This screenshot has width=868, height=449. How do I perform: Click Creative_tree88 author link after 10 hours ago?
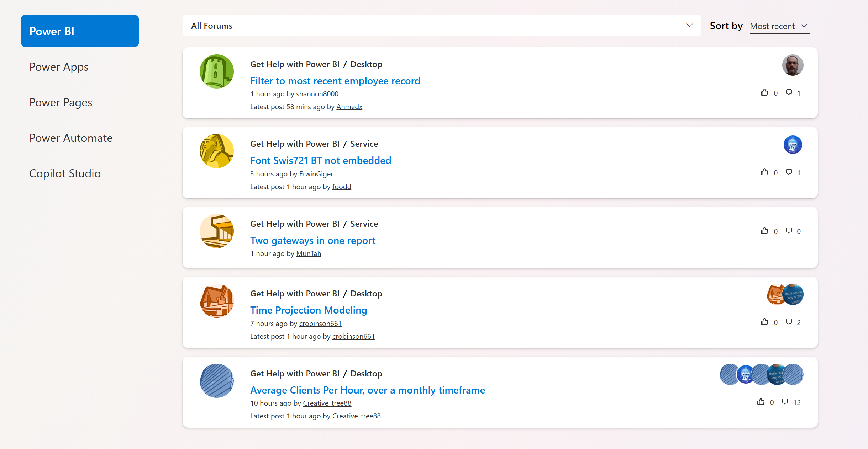click(x=327, y=403)
